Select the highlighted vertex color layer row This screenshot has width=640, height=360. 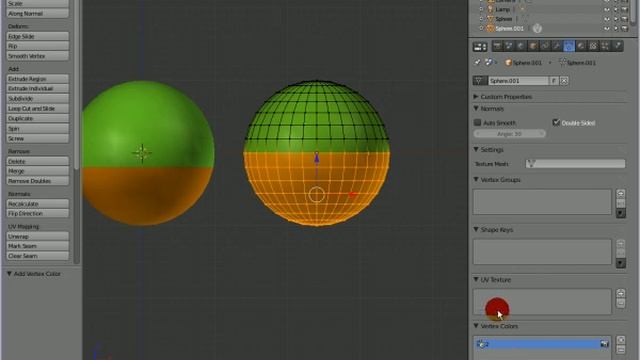tap(542, 344)
